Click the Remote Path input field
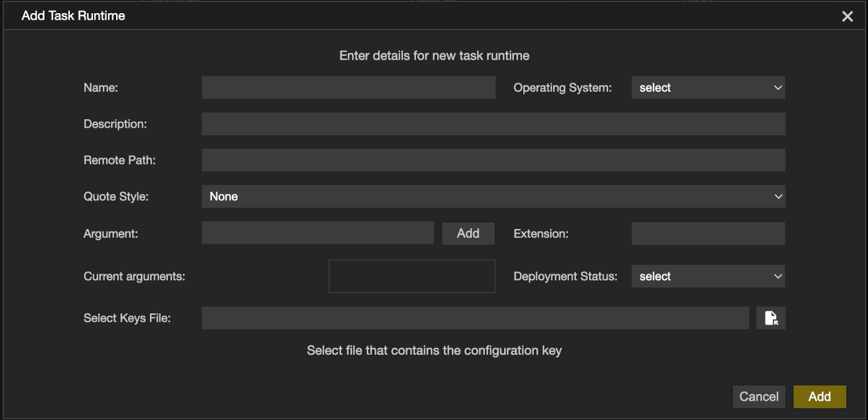The height and width of the screenshot is (420, 868). (494, 160)
